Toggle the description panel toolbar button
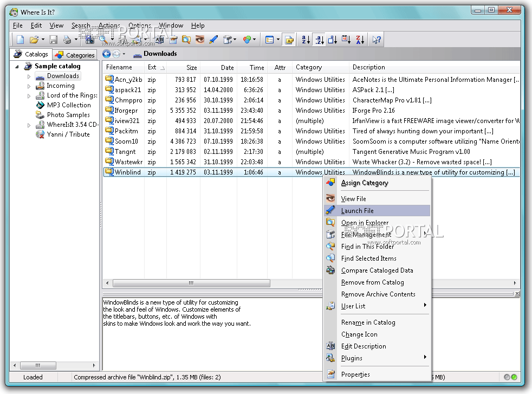Viewport: 532px width, 394px height. click(288, 40)
